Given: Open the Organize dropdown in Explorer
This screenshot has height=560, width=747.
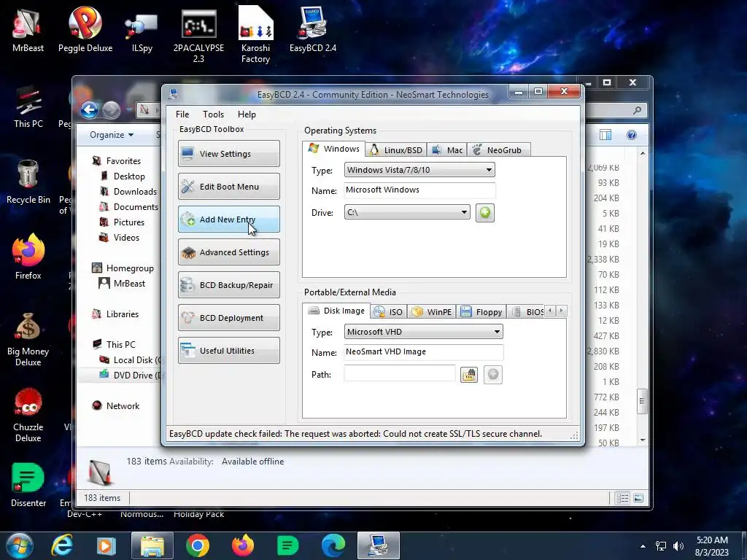Looking at the screenshot, I should pos(112,135).
